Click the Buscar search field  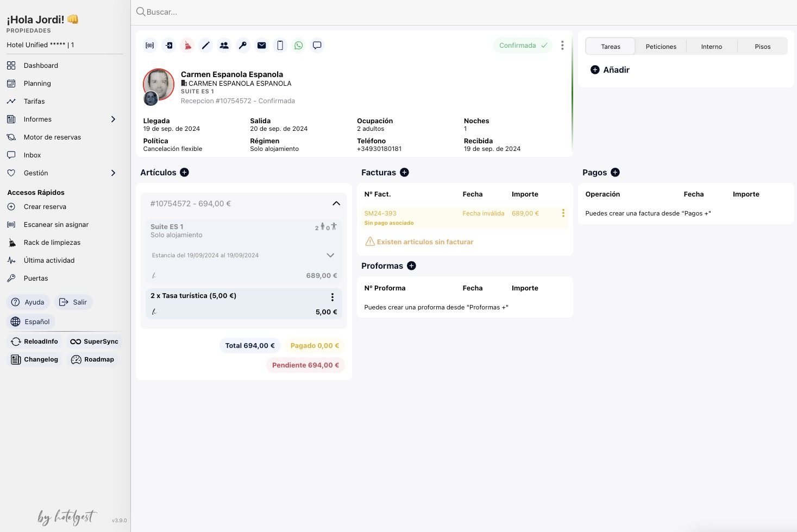point(326,12)
